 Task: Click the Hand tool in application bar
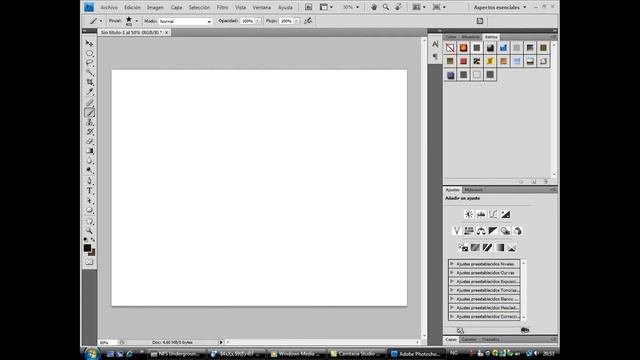[373, 7]
